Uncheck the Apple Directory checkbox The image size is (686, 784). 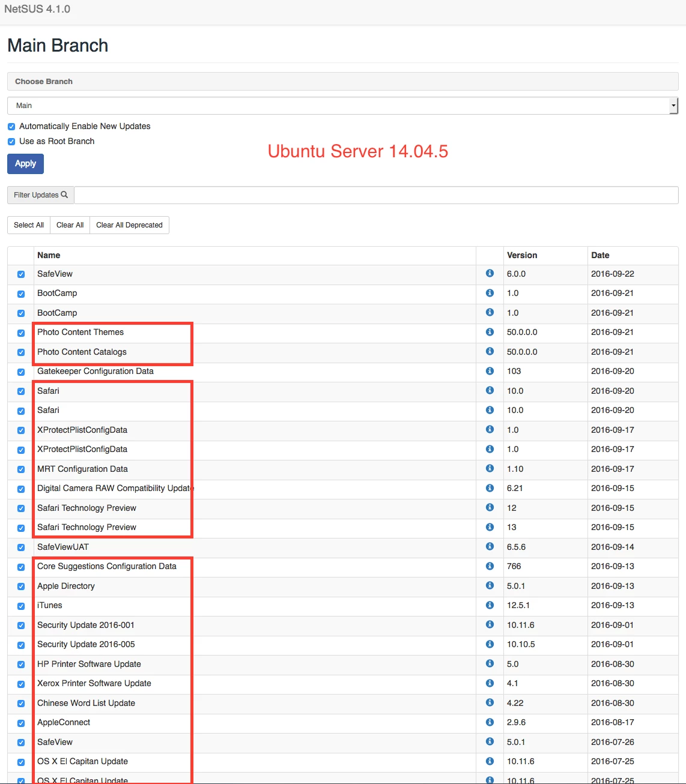21,586
